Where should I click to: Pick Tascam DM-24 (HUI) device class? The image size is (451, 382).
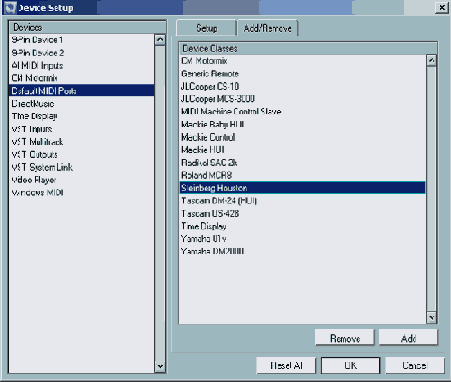pos(302,201)
